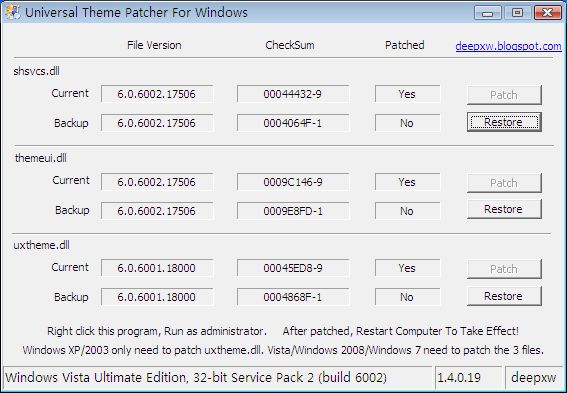Click themeui.dll Backup patched status No
This screenshot has height=393, width=567.
[x=408, y=211]
